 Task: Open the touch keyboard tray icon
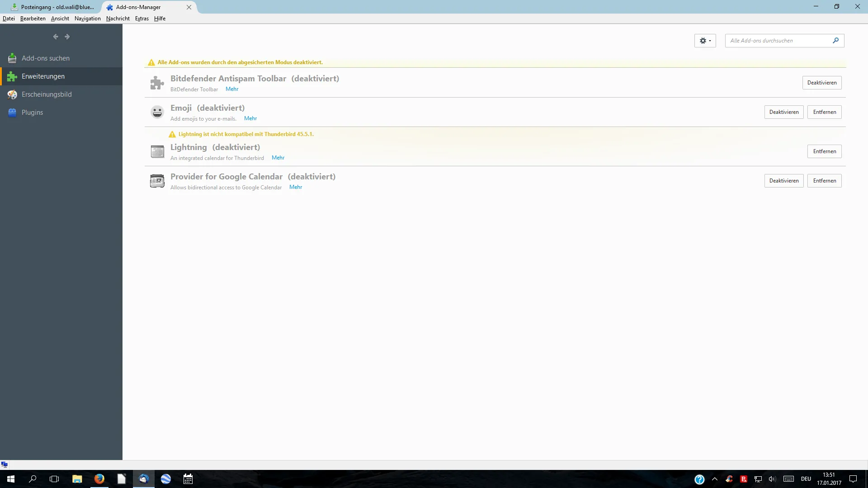pyautogui.click(x=788, y=479)
